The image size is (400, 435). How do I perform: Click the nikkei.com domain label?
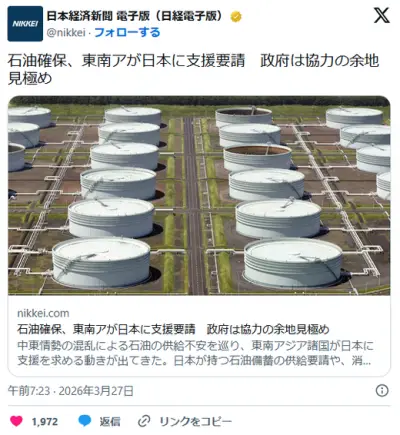point(43,313)
